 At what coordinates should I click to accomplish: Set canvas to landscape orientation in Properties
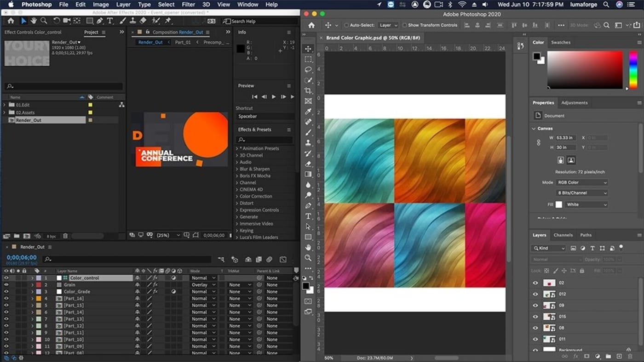pos(571,160)
